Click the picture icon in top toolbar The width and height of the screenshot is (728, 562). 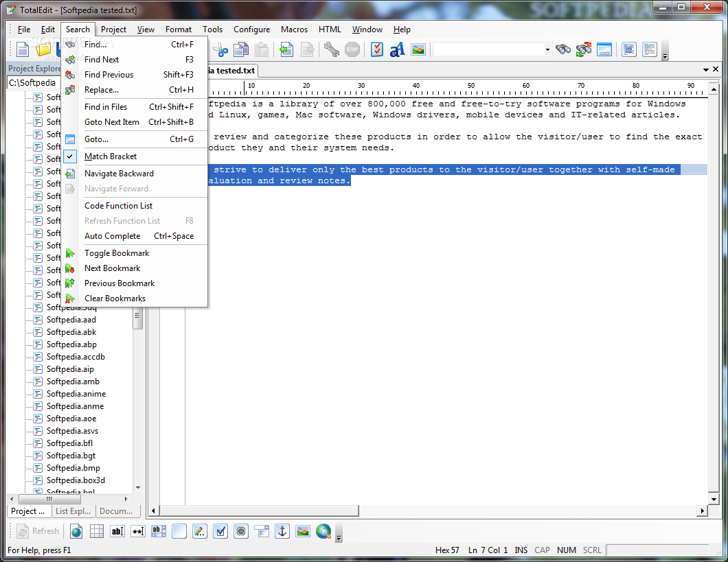click(418, 49)
